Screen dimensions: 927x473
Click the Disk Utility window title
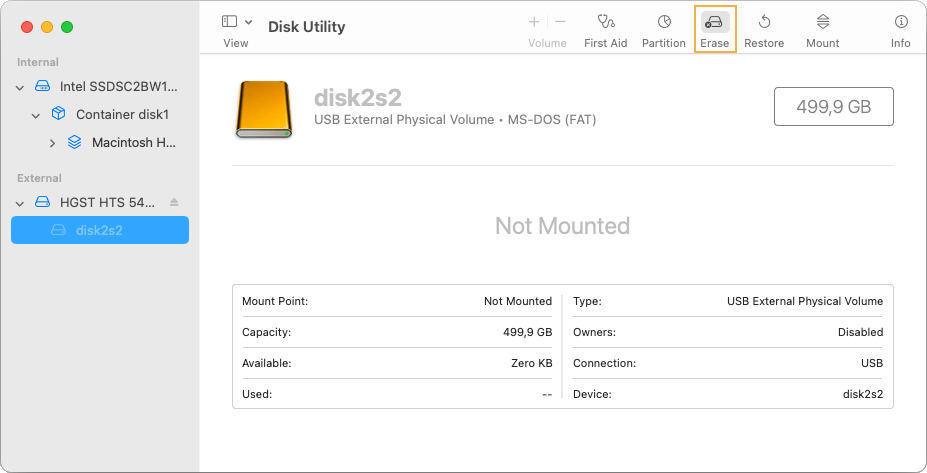306,27
